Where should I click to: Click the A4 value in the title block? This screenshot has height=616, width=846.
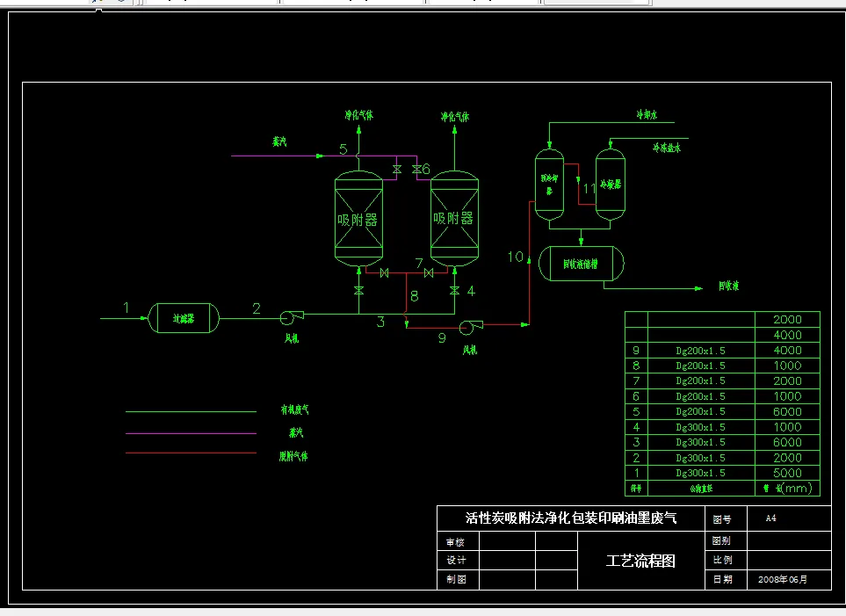click(771, 518)
